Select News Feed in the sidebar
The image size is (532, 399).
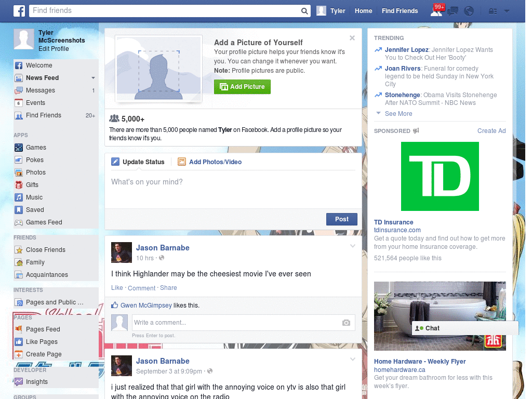point(43,78)
